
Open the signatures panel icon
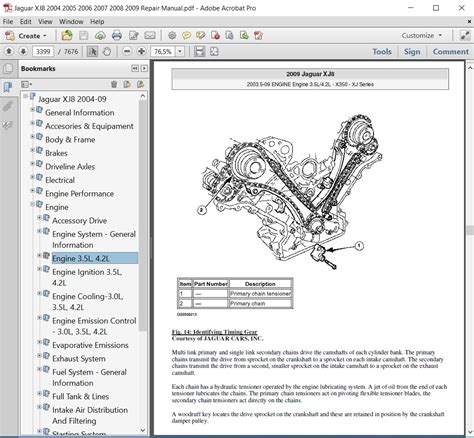click(8, 125)
